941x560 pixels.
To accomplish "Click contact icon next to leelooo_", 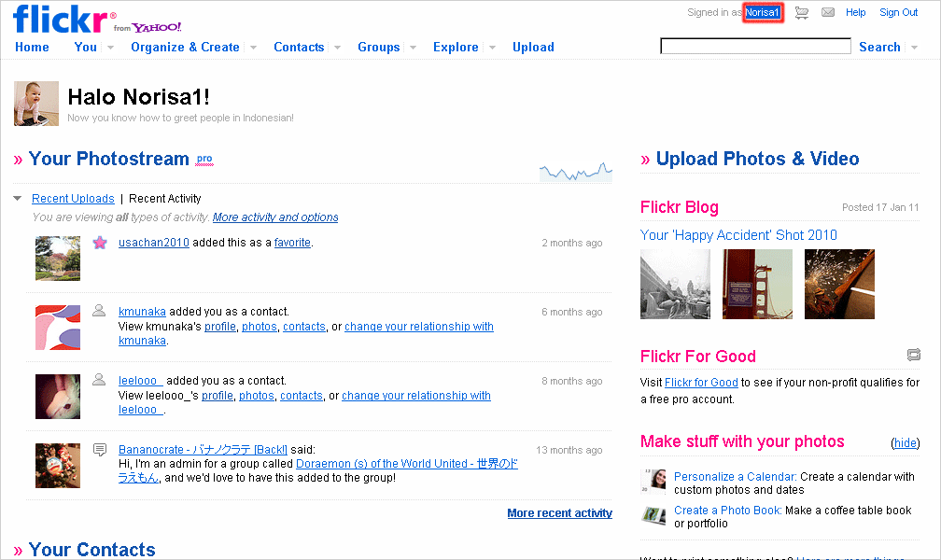I will point(99,380).
